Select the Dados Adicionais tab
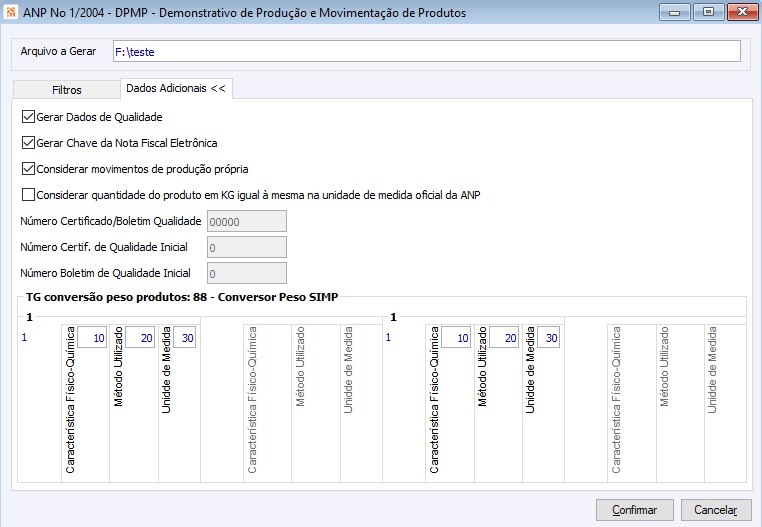 (x=176, y=88)
